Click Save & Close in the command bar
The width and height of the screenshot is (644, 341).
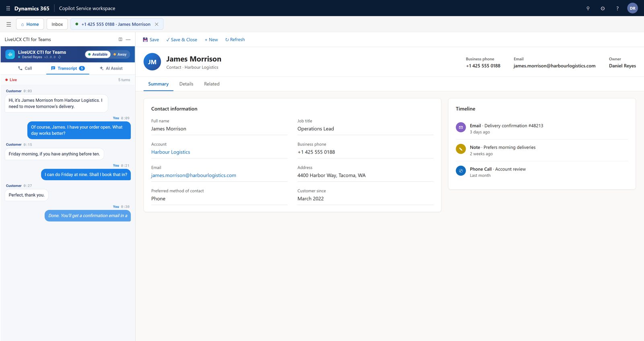pos(182,39)
